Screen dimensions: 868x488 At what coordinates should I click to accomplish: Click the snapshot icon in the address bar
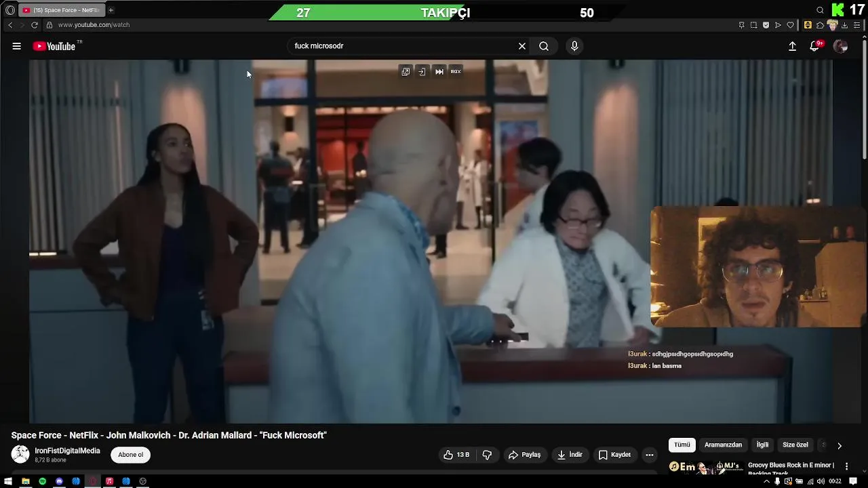(753, 25)
